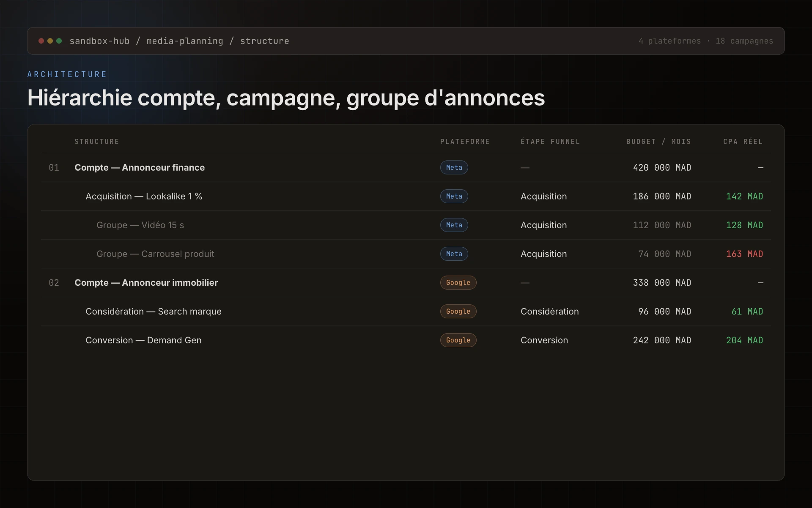Open sandbox-hub in the breadcrumb
The image size is (812, 508).
tap(99, 41)
